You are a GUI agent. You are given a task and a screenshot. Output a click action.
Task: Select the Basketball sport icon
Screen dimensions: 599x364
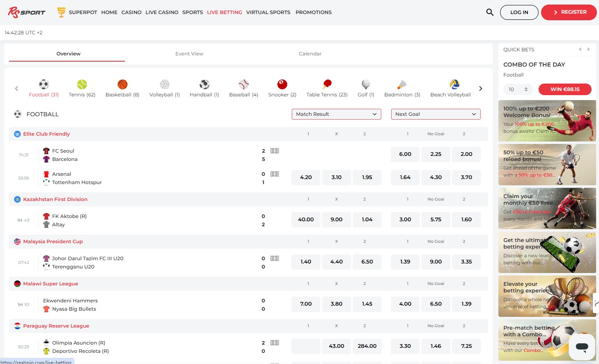(123, 84)
